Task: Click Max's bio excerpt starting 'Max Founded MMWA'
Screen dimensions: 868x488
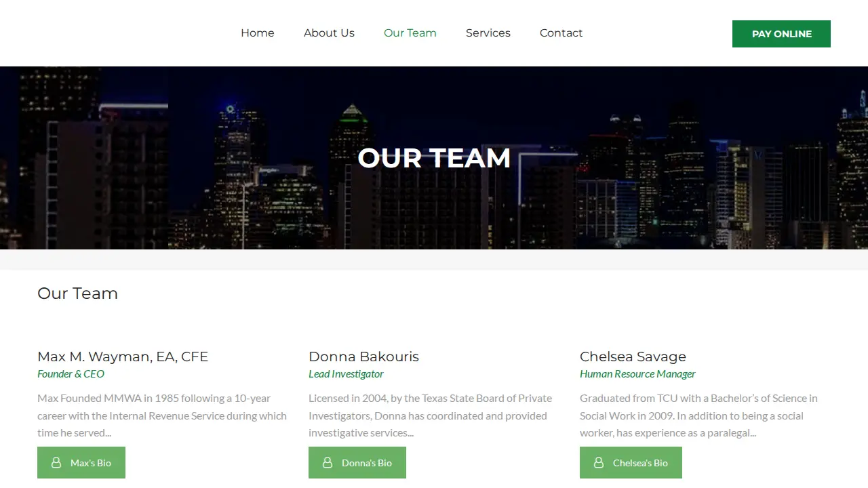Action: (x=162, y=415)
